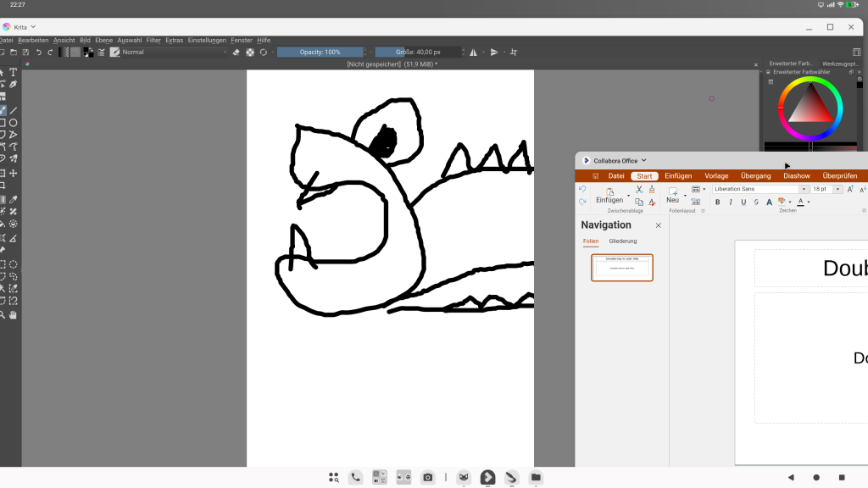
Task: Switch to the Einfügen ribbon tab
Action: pos(678,176)
